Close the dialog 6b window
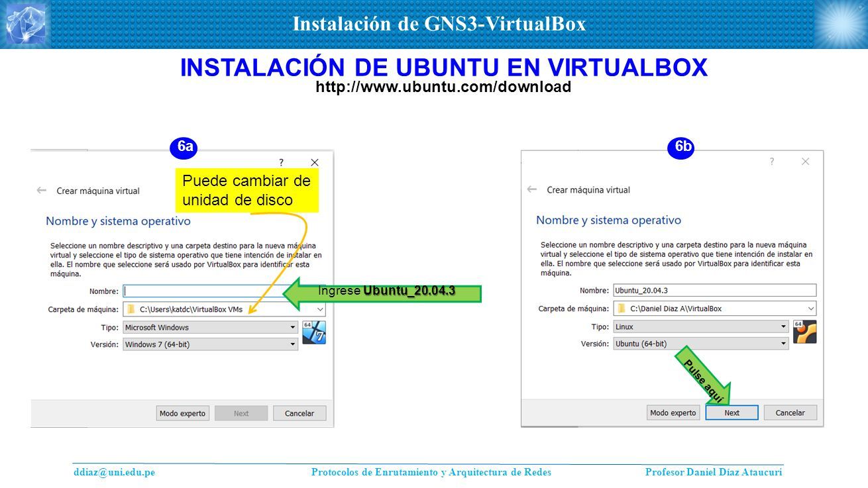This screenshot has width=868, height=488. pyautogui.click(x=805, y=162)
